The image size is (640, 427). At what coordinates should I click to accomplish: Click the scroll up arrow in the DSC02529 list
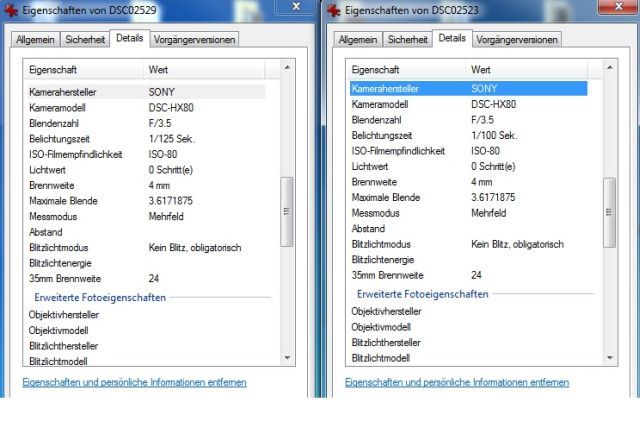(x=287, y=67)
